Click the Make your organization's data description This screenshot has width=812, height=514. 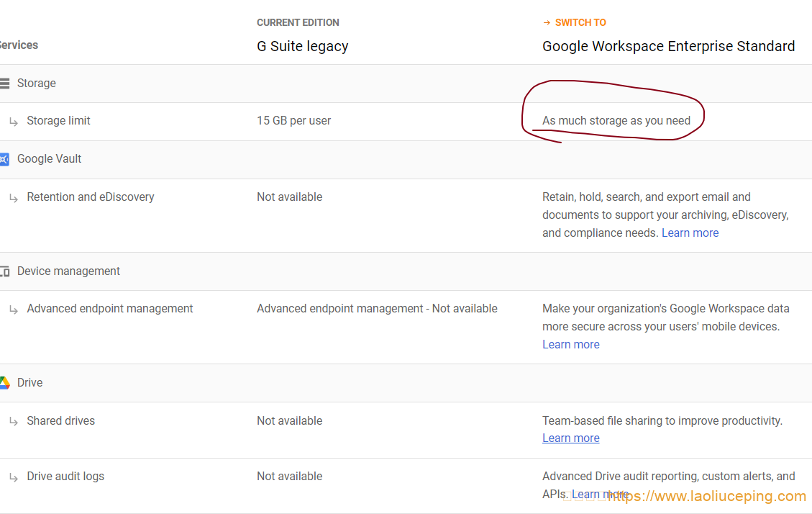coord(666,317)
